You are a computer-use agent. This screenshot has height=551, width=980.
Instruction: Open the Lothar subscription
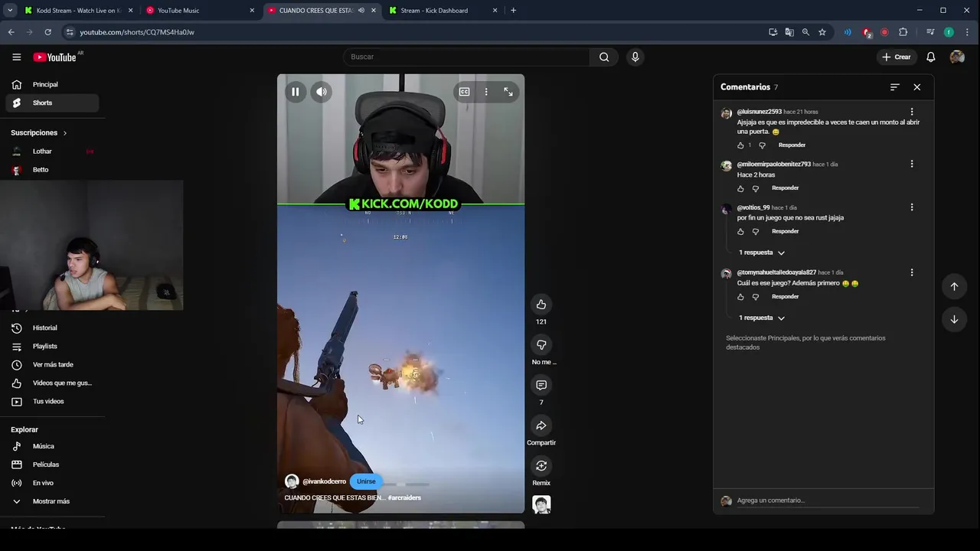(51, 152)
